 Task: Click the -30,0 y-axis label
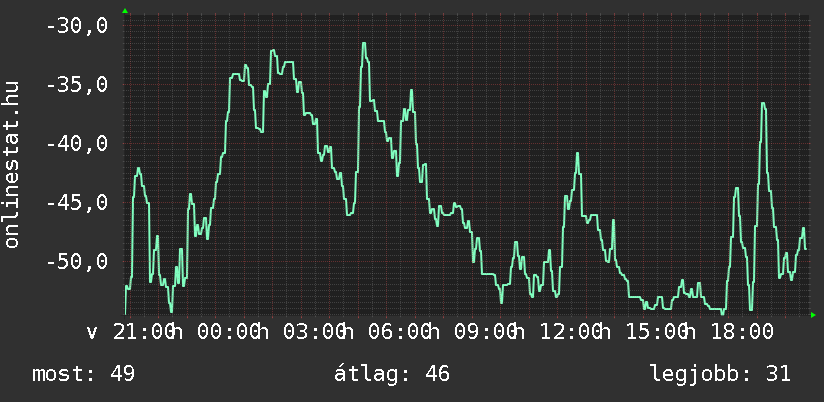[x=77, y=25]
